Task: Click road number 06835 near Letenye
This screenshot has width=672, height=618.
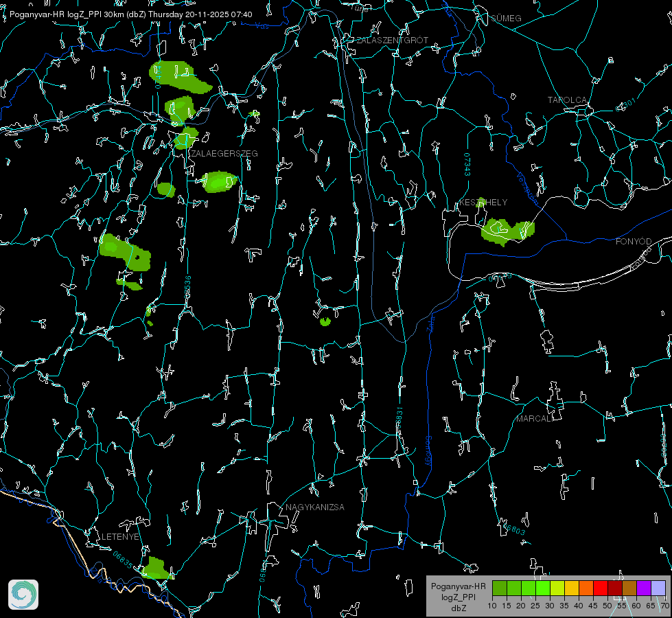Action: (123, 560)
